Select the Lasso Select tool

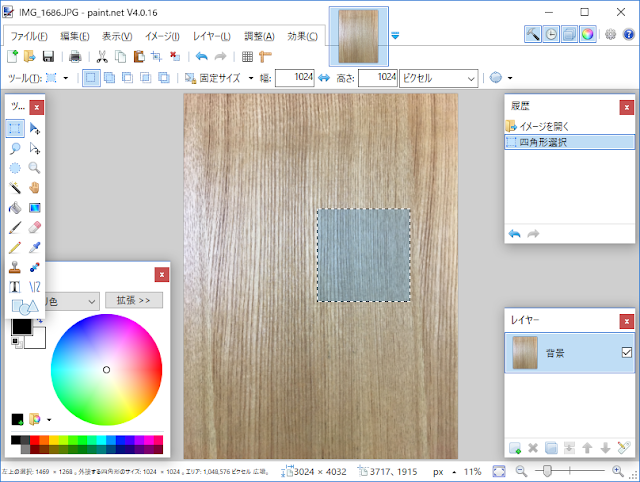[15, 149]
